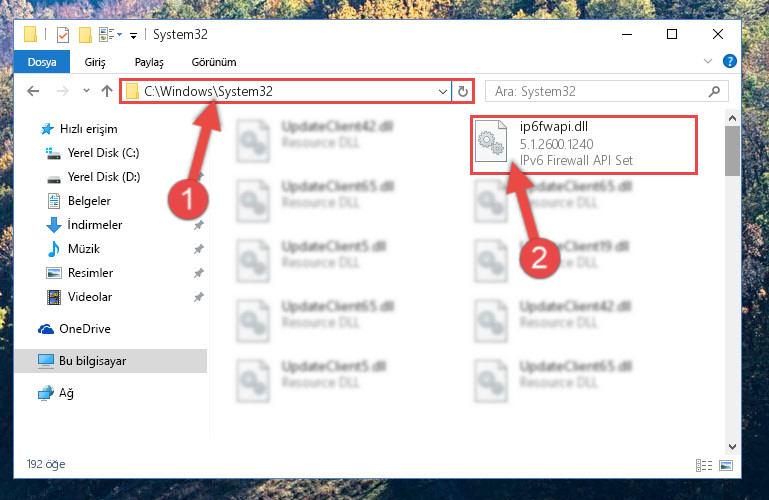The width and height of the screenshot is (769, 500).
Task: Click the Properties checkmark quick access icon
Action: 63,35
